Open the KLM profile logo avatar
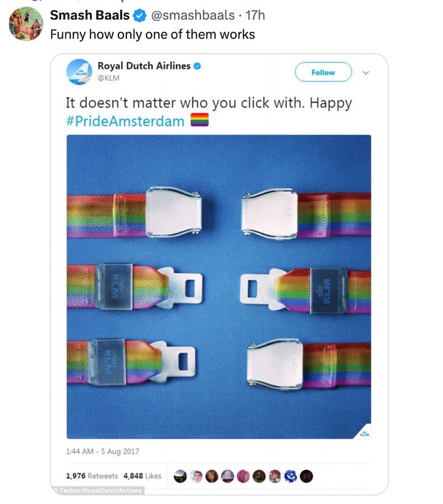Screen dimensions: 443x504 click(x=79, y=72)
